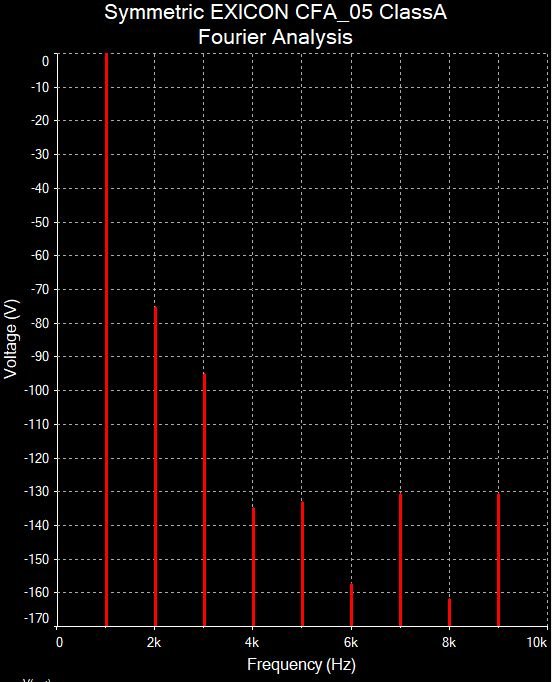
Task: Click the '-170' voltage tick label
Action: (x=37, y=618)
